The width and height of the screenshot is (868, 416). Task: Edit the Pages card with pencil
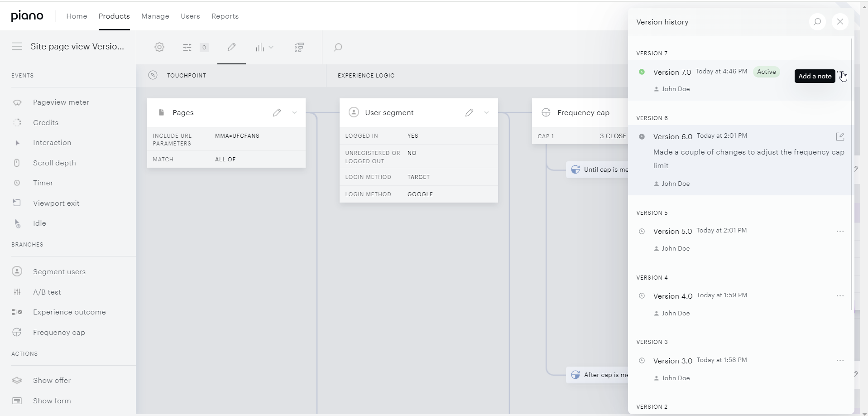(277, 112)
